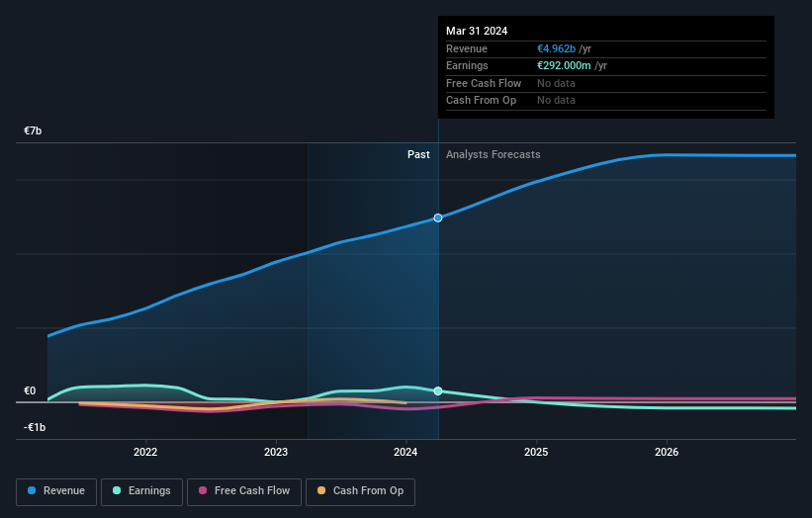Click the Mar 31 2024 tooltip date
812x518 pixels.
coord(477,31)
